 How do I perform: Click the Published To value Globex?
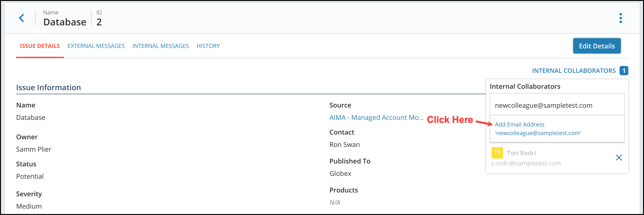pyautogui.click(x=340, y=173)
